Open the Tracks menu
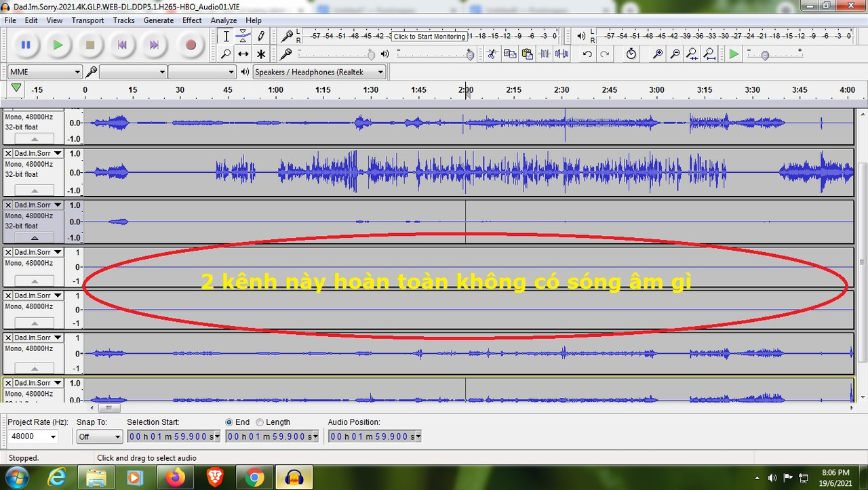Viewport: 868px width, 490px height. [x=123, y=20]
